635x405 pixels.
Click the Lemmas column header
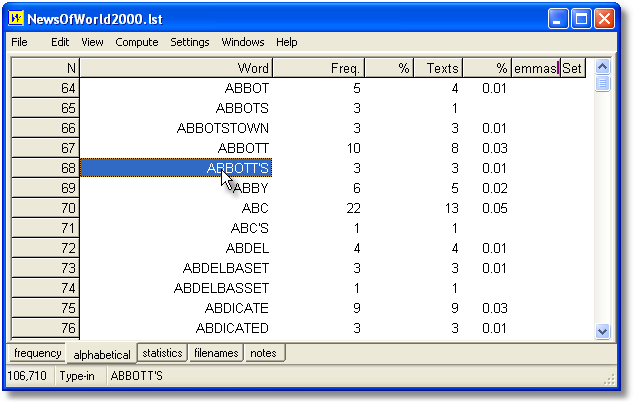coord(536,68)
